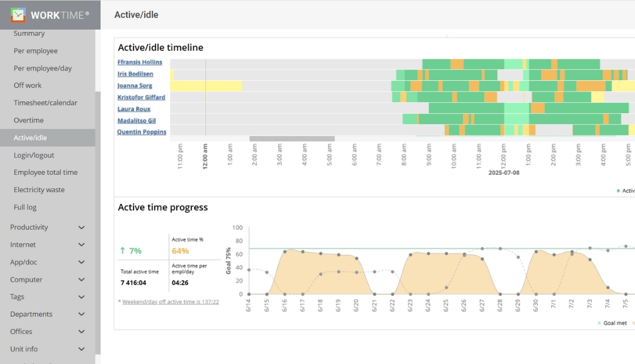Viewport: 635px width, 364px height.
Task: Open the Electricity waste report
Action: 39,190
